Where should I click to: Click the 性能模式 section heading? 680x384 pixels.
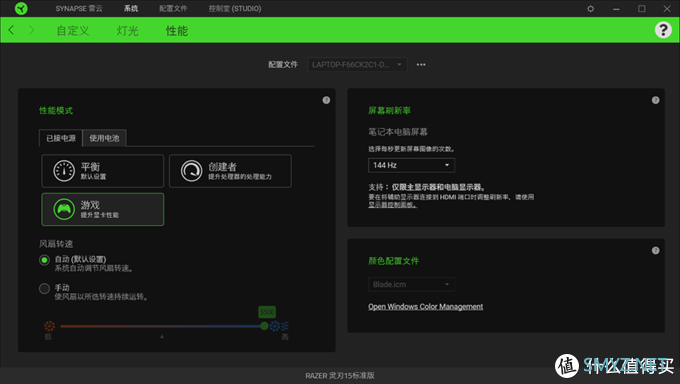click(56, 111)
